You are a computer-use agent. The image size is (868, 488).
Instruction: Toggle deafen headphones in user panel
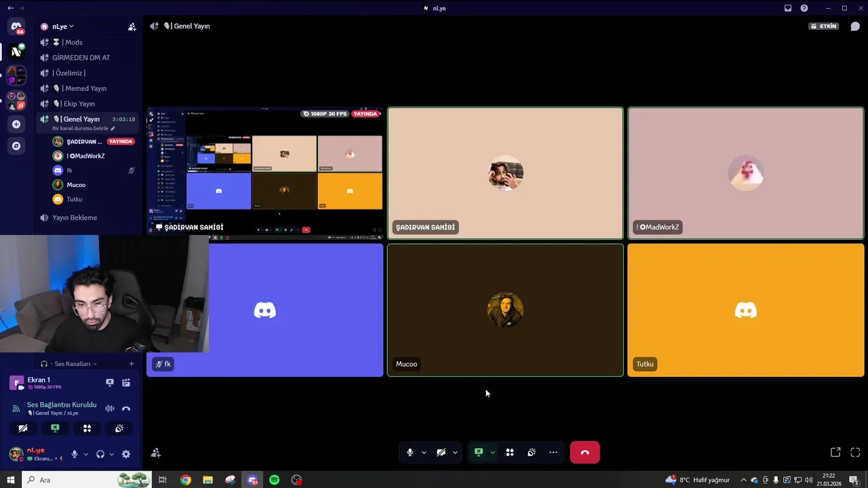click(100, 454)
